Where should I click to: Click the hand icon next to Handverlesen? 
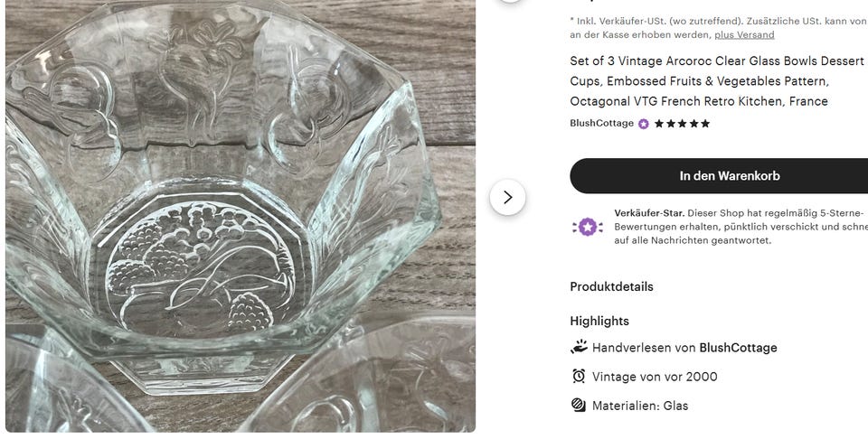coord(579,347)
